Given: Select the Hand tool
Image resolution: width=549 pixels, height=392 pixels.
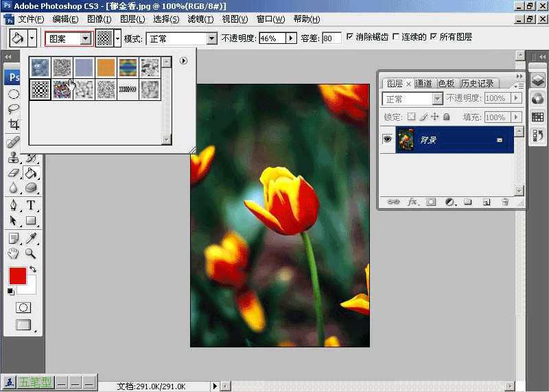Looking at the screenshot, I should click(x=14, y=253).
